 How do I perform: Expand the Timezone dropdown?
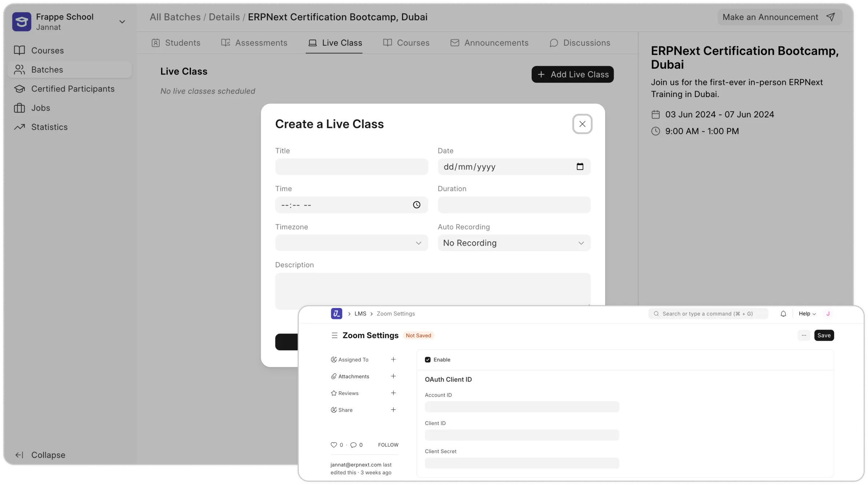351,243
